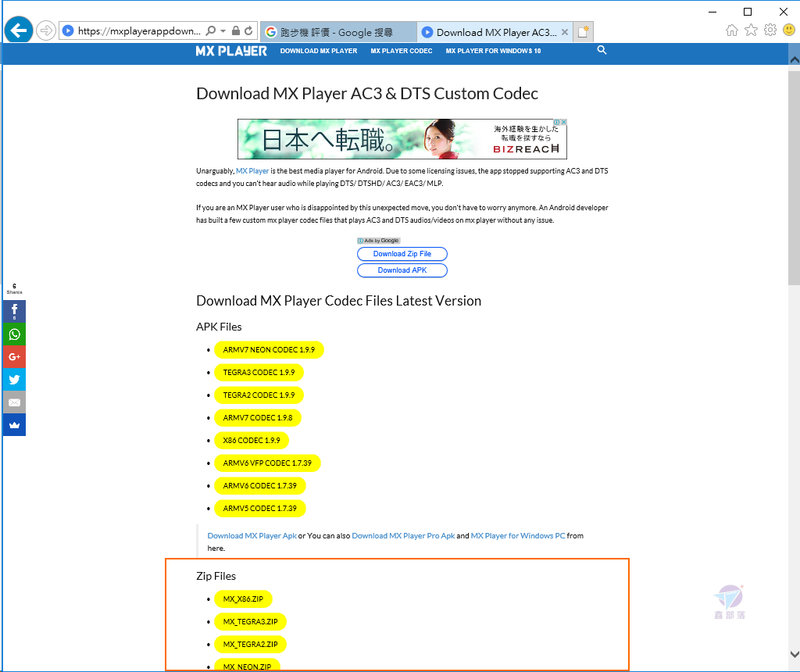Screen dimensions: 800x672
Task: Download the MX_X86.ZIP file
Action: (x=244, y=599)
